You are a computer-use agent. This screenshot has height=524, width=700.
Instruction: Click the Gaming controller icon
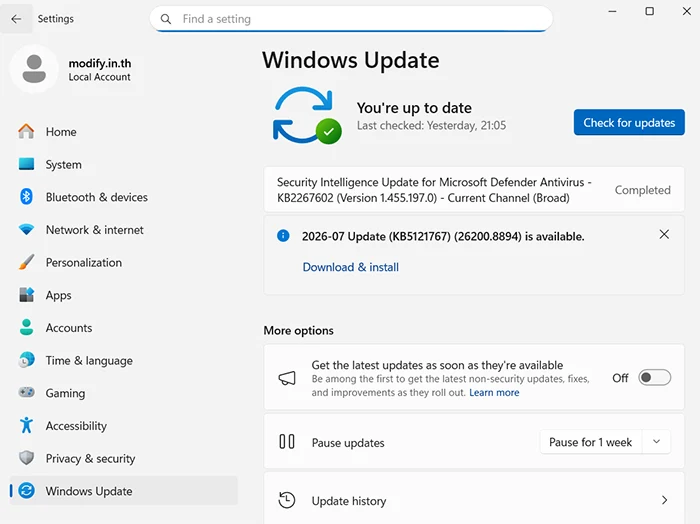pos(26,392)
